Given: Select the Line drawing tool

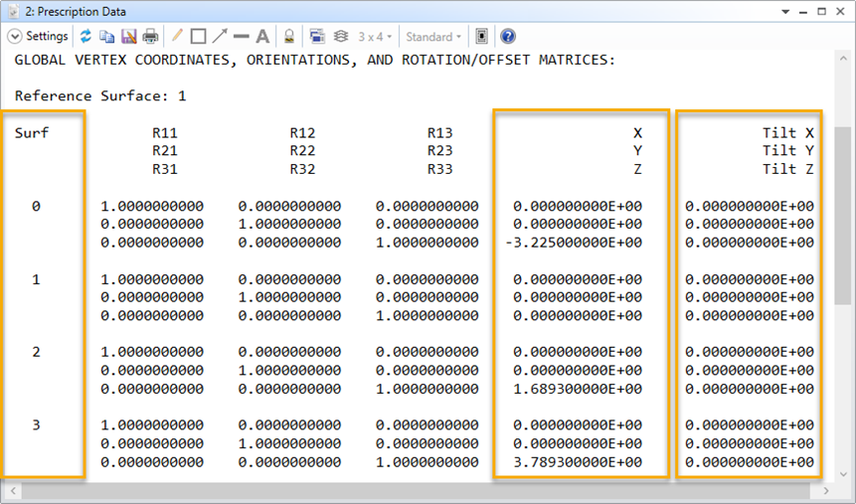Looking at the screenshot, I should click(x=241, y=37).
